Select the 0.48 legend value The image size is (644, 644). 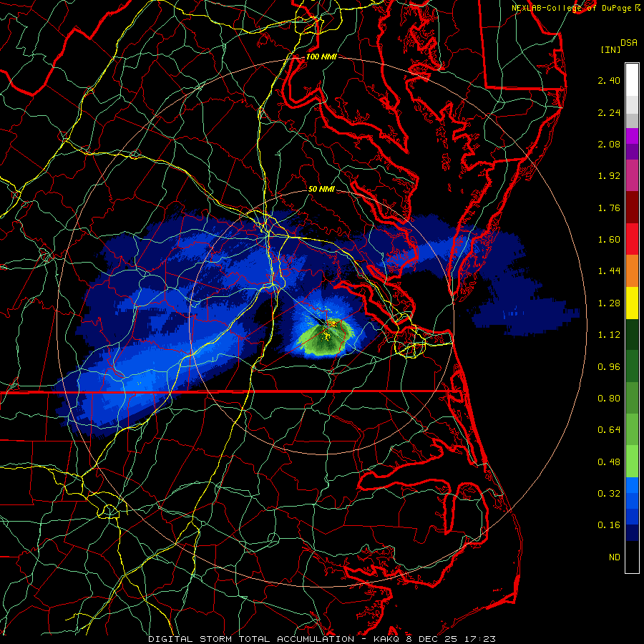pyautogui.click(x=609, y=462)
